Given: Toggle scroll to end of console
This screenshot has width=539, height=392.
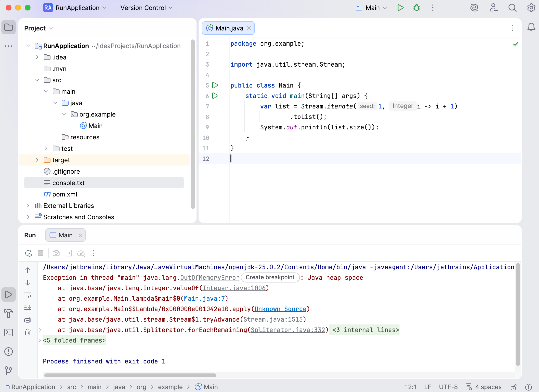Looking at the screenshot, I should [x=28, y=307].
